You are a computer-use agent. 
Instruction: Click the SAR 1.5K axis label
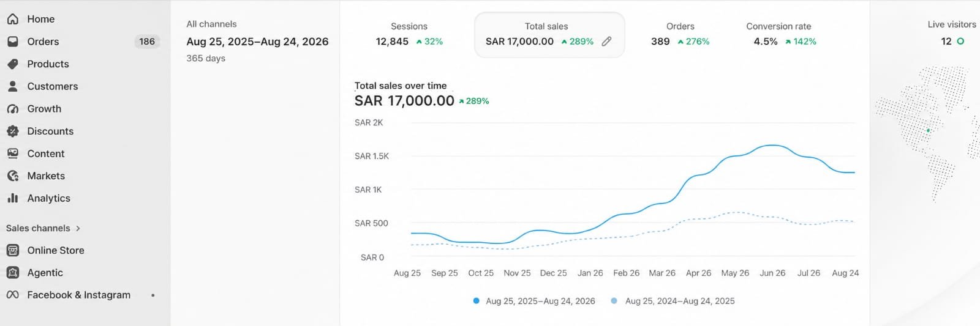point(372,156)
